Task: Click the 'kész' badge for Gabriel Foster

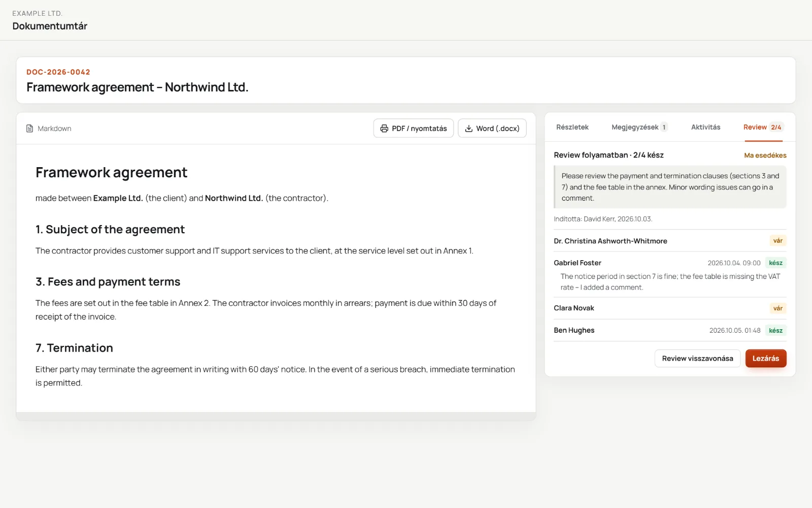Action: click(x=775, y=263)
